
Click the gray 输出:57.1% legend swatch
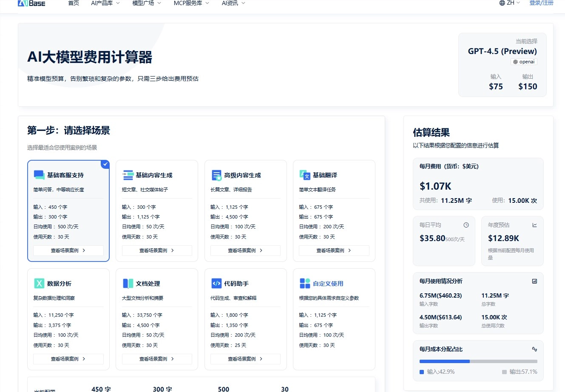coord(504,372)
